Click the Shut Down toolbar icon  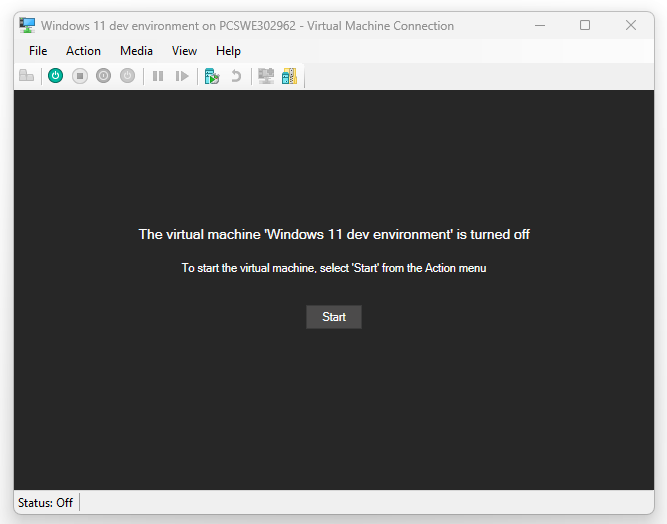coord(103,76)
